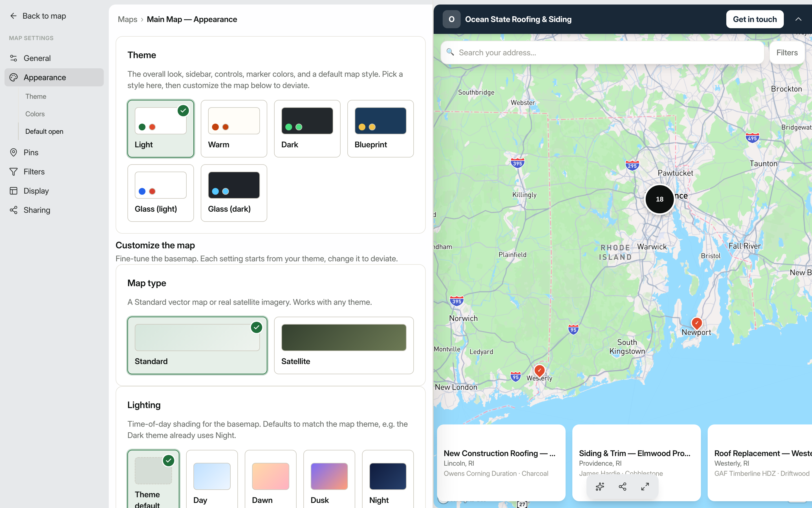Click the General sliders icon in sidebar
This screenshot has height=508, width=812.
(x=14, y=58)
